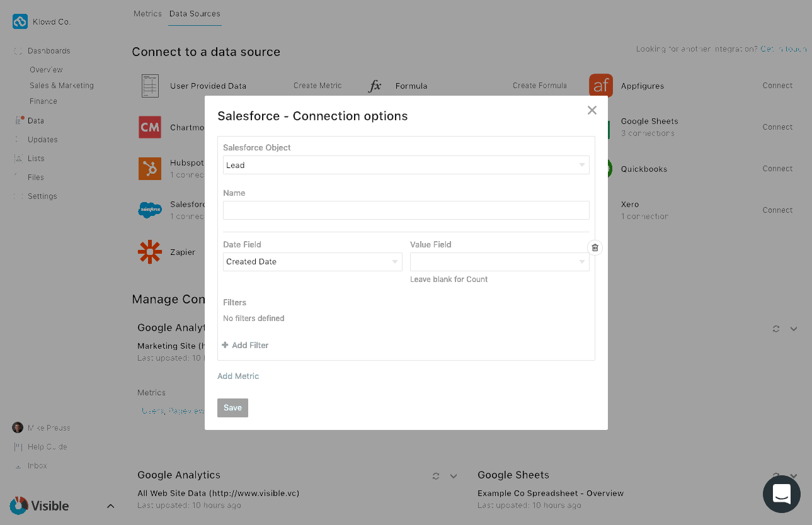Open Dashboards in the sidebar
The image size is (812, 525).
pos(49,51)
